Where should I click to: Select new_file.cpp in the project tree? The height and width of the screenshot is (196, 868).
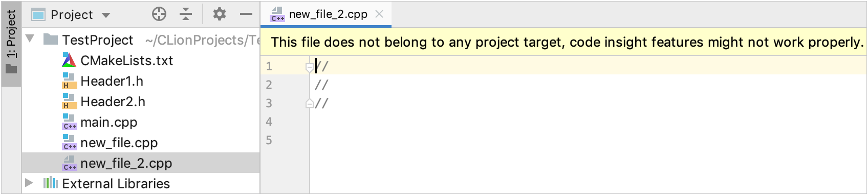pos(119,143)
